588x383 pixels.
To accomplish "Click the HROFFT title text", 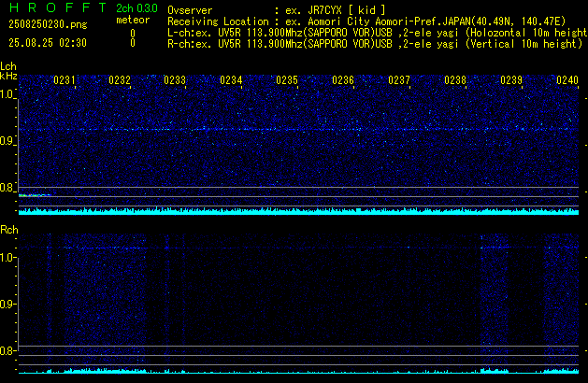I will point(58,7).
